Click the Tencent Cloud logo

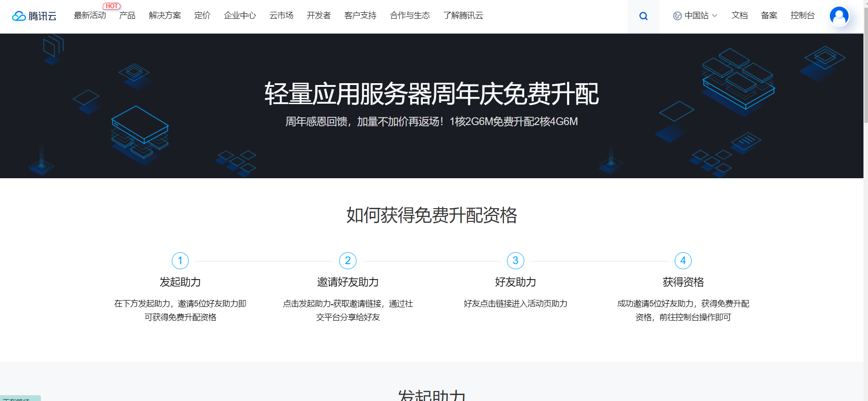[x=34, y=16]
